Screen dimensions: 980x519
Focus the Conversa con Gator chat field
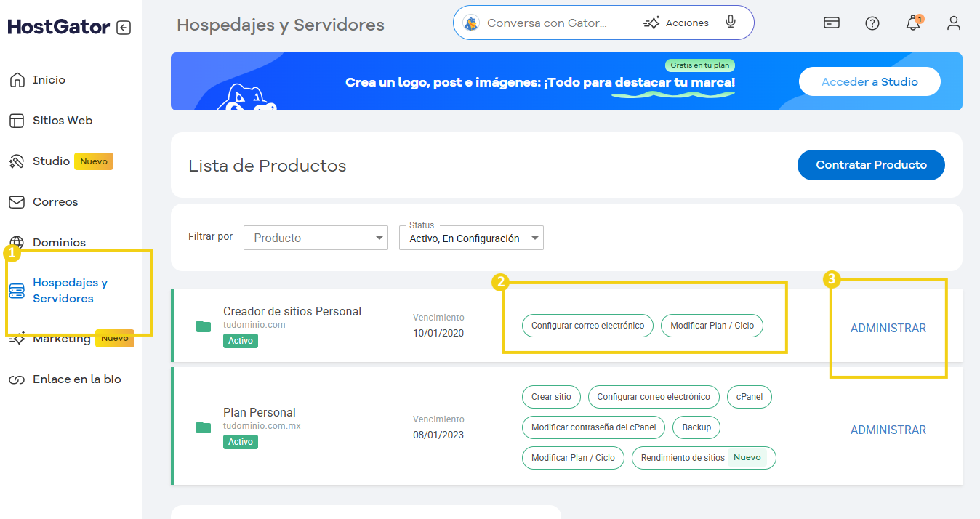[547, 23]
